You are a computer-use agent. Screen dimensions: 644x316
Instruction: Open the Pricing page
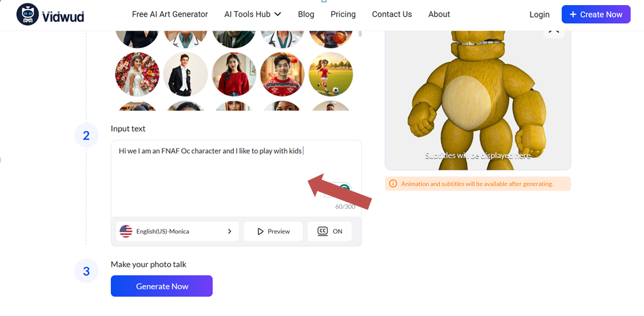tap(343, 14)
